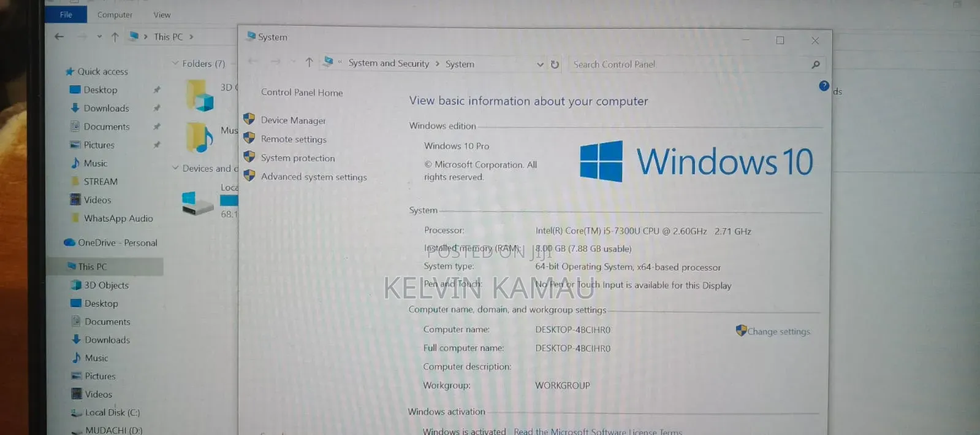Unpin Desktop using its pin icon
Image resolution: width=980 pixels, height=435 pixels.
coord(156,90)
